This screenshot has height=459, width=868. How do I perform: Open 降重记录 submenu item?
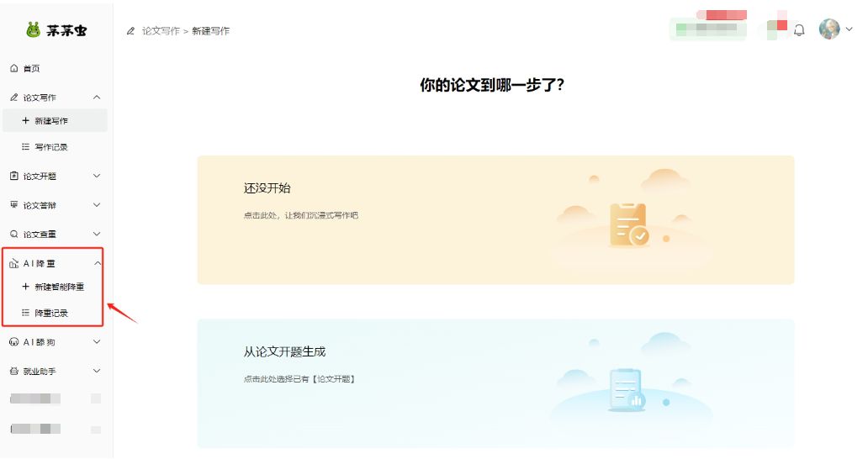(x=53, y=313)
